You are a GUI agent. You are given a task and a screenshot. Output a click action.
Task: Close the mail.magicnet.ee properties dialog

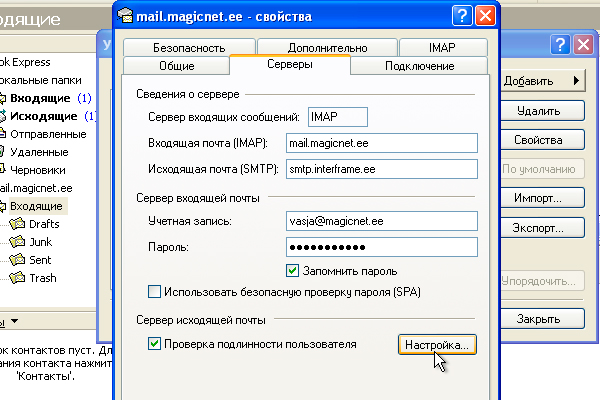485,16
